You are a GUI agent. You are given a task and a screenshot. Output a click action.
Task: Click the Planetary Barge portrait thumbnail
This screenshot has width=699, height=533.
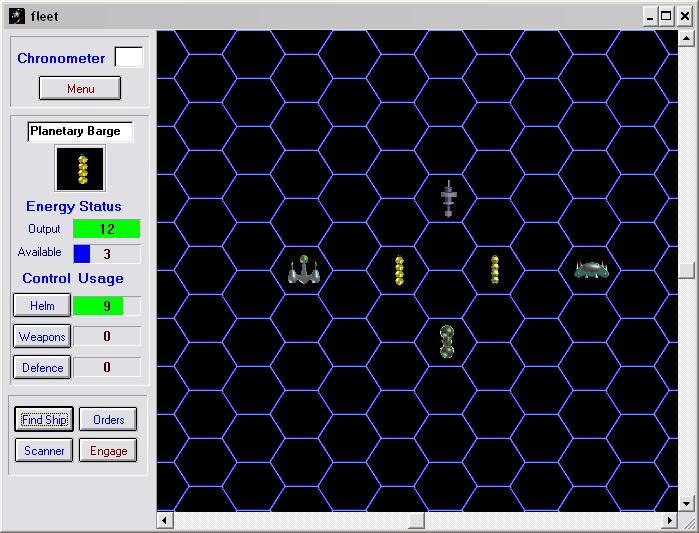80,169
